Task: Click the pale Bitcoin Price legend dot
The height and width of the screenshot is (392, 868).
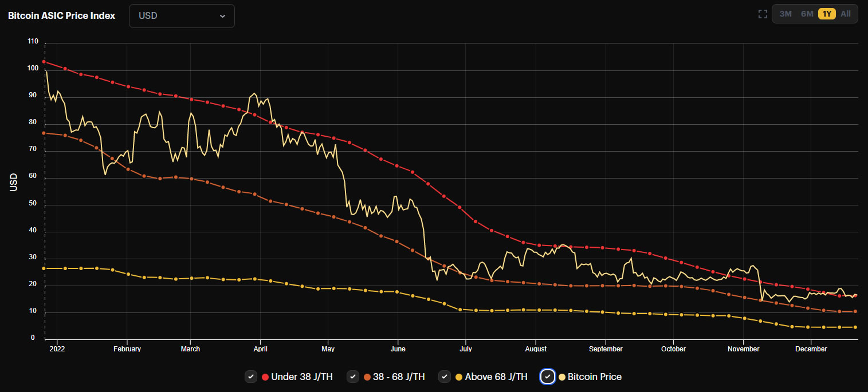Action: pos(562,377)
